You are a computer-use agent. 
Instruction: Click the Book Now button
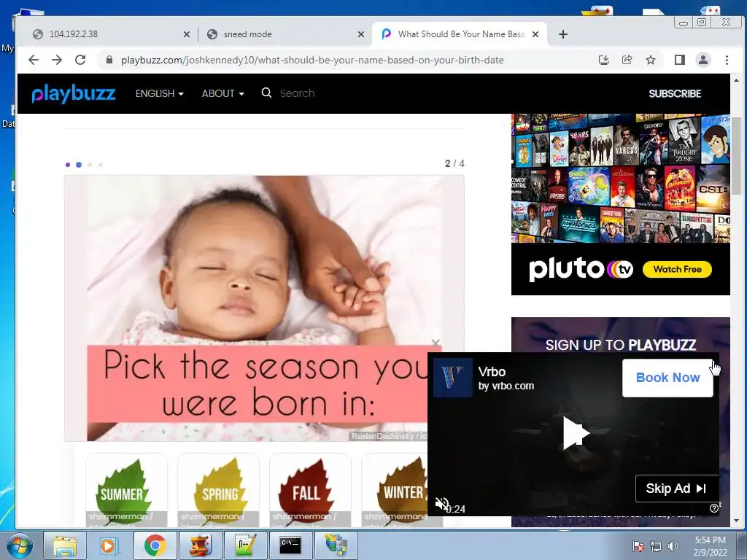(x=667, y=378)
